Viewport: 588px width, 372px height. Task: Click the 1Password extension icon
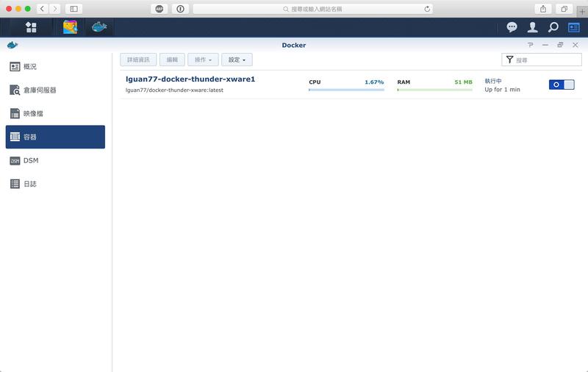pos(180,9)
